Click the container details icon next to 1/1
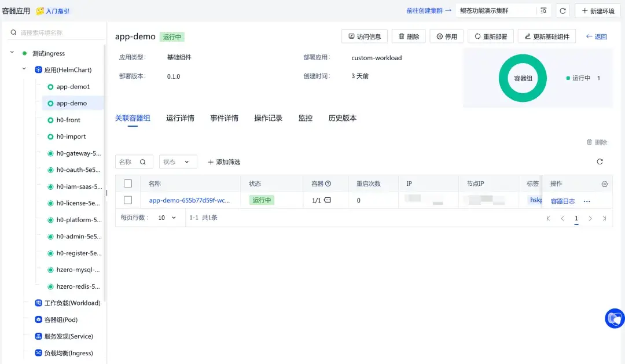 tap(327, 200)
